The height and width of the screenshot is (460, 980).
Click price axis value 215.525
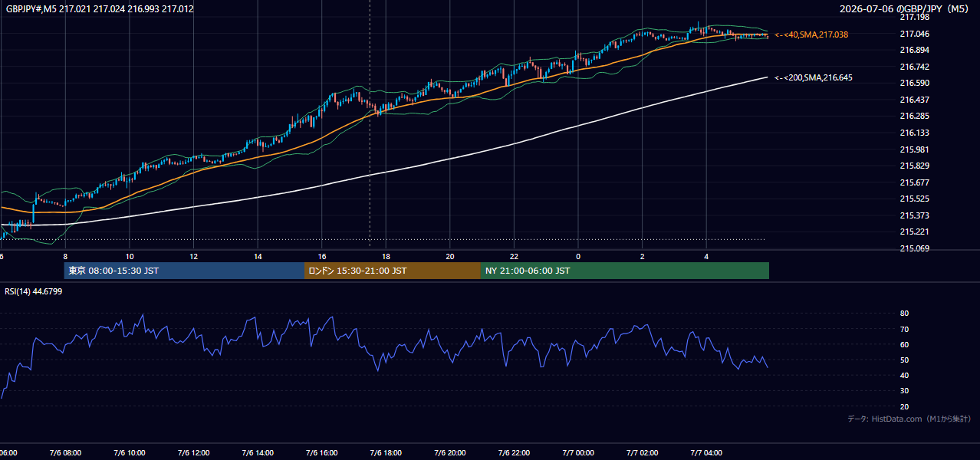[x=914, y=199]
